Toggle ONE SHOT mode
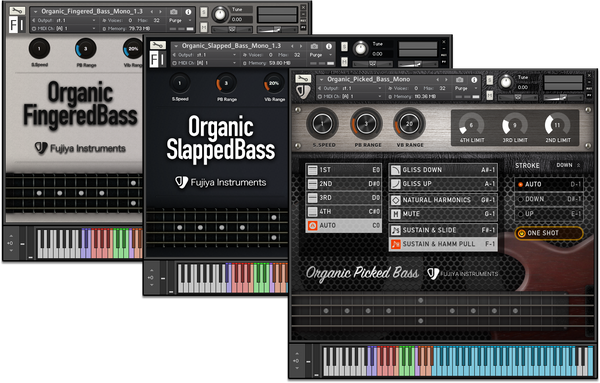The image size is (600, 383). [549, 233]
